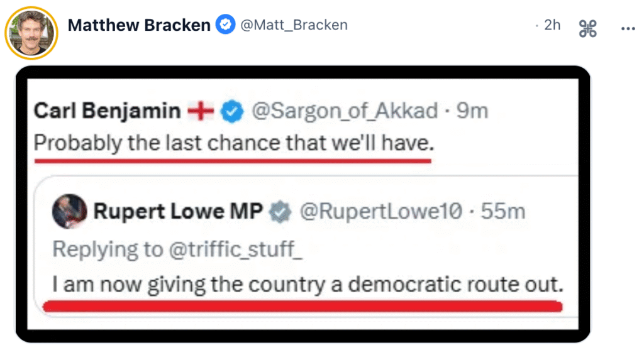Click the 9m timestamp on Carl's post
Image resolution: width=644 pixels, height=350 pixels.
(472, 111)
